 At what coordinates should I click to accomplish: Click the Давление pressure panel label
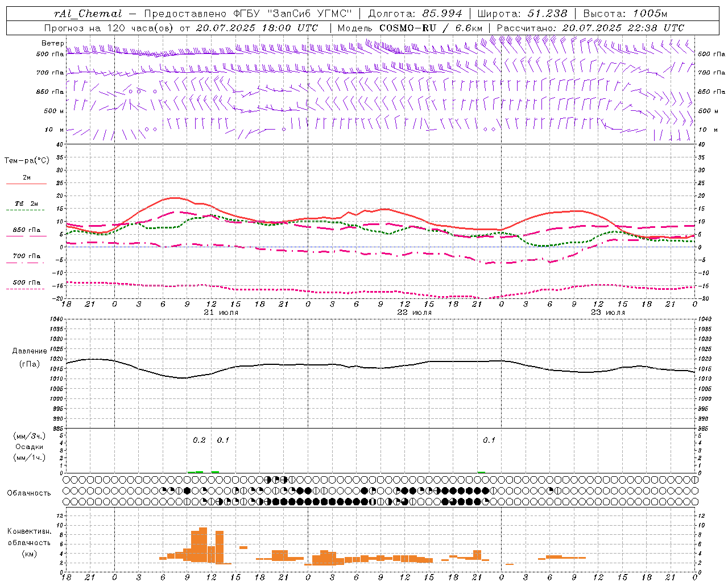29,351
